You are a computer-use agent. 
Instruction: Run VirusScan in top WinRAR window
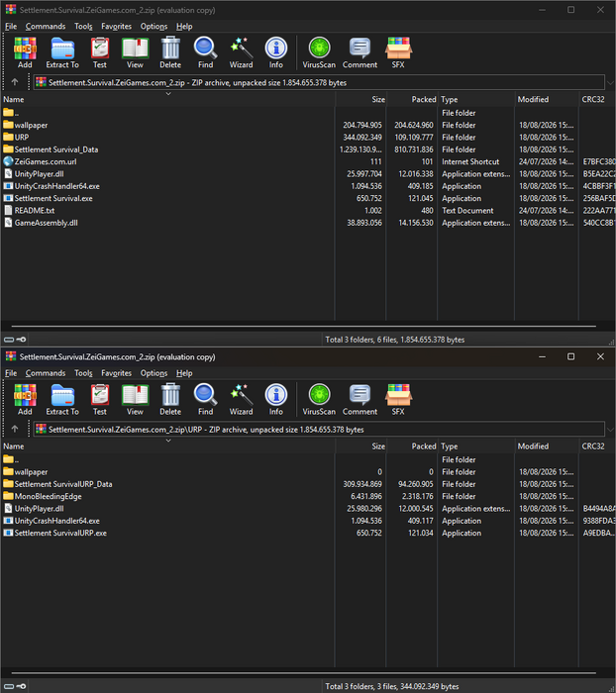(x=319, y=52)
